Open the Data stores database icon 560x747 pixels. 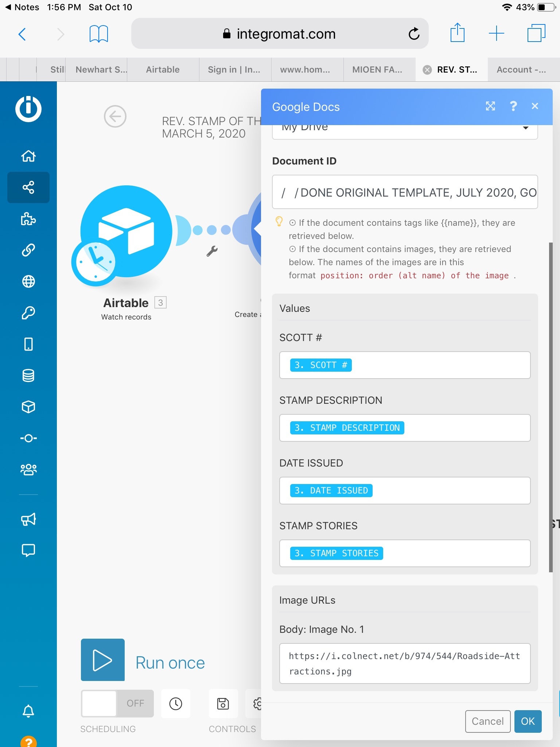tap(28, 375)
